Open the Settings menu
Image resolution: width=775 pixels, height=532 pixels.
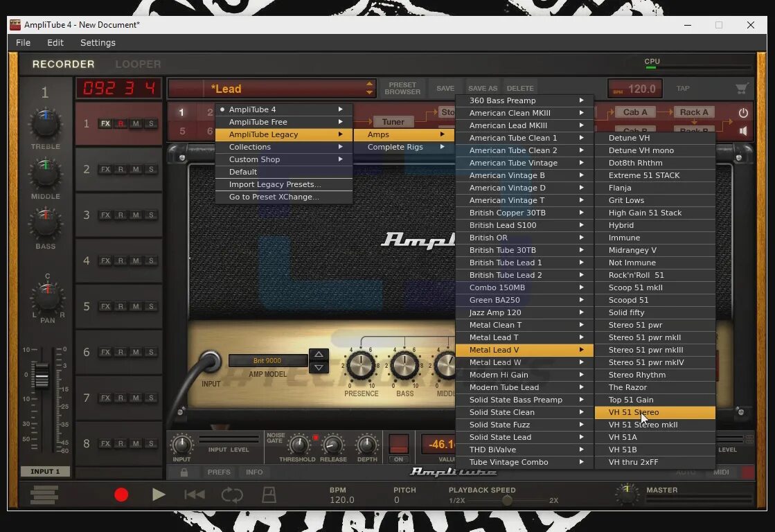coord(98,42)
